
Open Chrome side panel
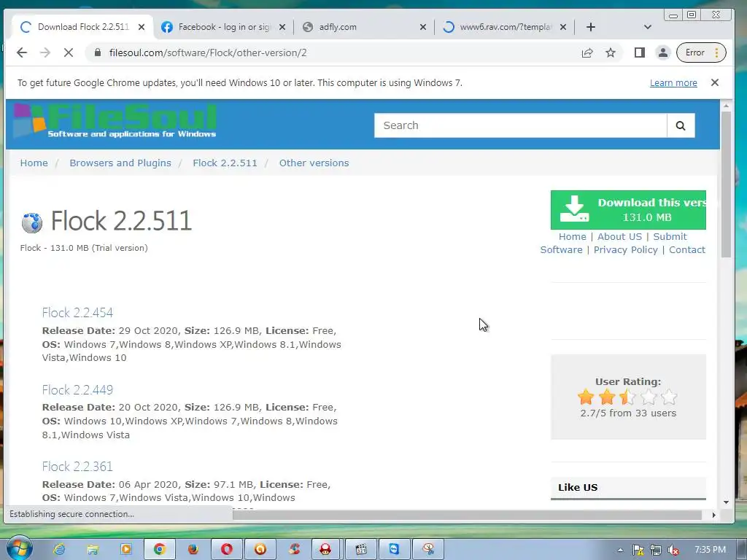pos(639,52)
